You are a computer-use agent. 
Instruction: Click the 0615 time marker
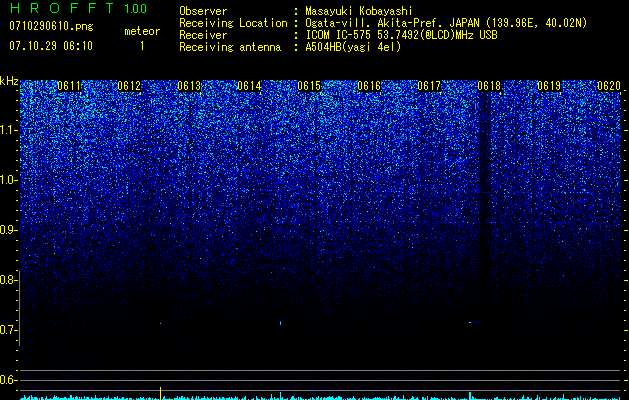click(x=309, y=86)
